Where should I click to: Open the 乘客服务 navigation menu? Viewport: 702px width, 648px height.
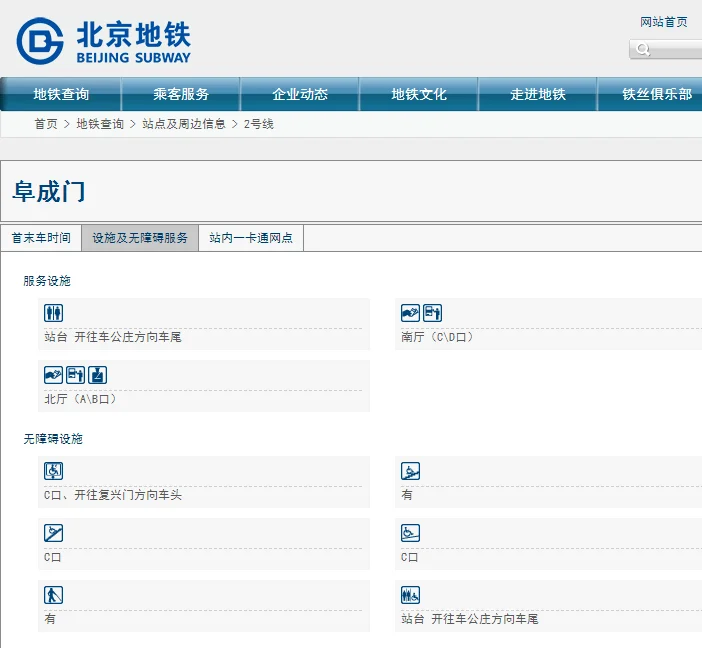point(181,94)
